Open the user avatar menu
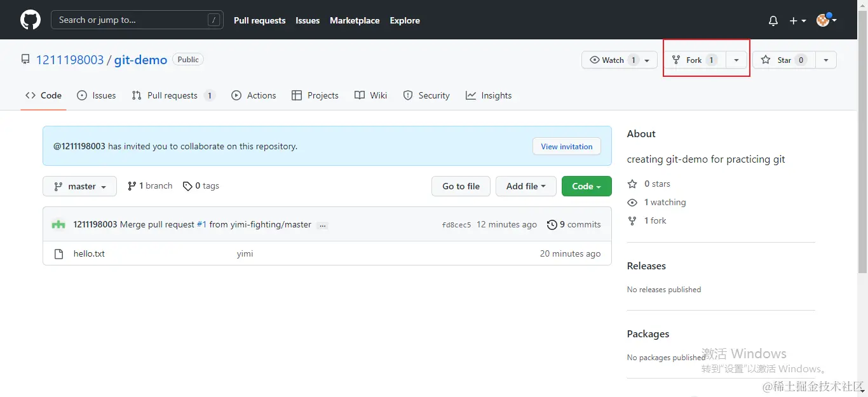Image resolution: width=868 pixels, height=397 pixels. [826, 20]
